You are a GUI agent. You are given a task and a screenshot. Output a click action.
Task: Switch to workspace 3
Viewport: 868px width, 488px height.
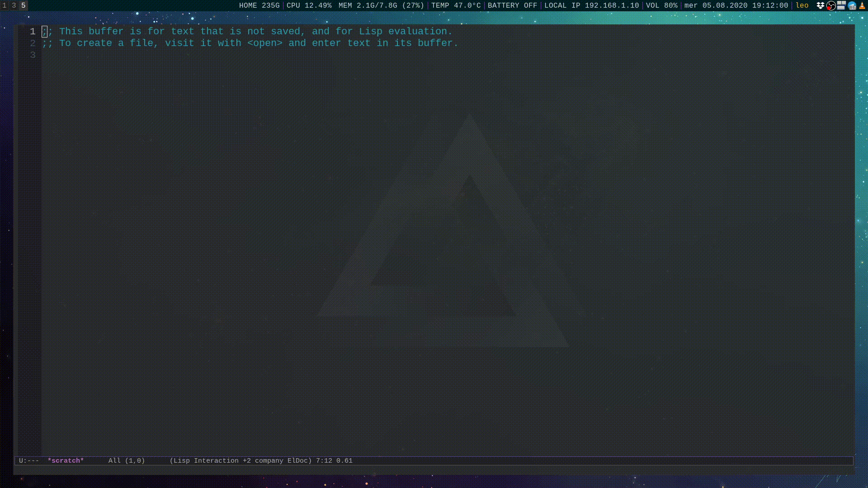tap(14, 5)
